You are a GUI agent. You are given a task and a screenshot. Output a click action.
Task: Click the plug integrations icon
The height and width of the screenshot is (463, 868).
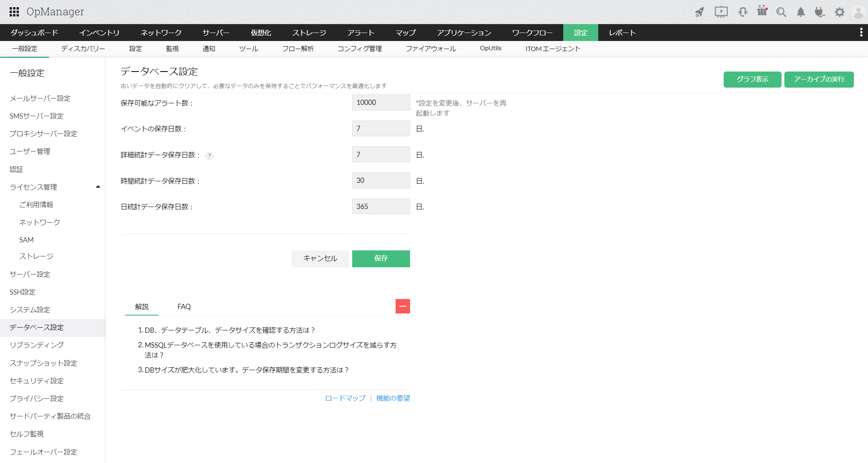pyautogui.click(x=819, y=12)
